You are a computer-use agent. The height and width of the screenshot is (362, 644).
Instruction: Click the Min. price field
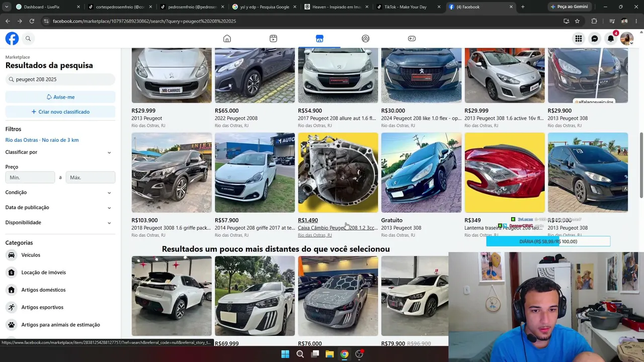coord(30,177)
